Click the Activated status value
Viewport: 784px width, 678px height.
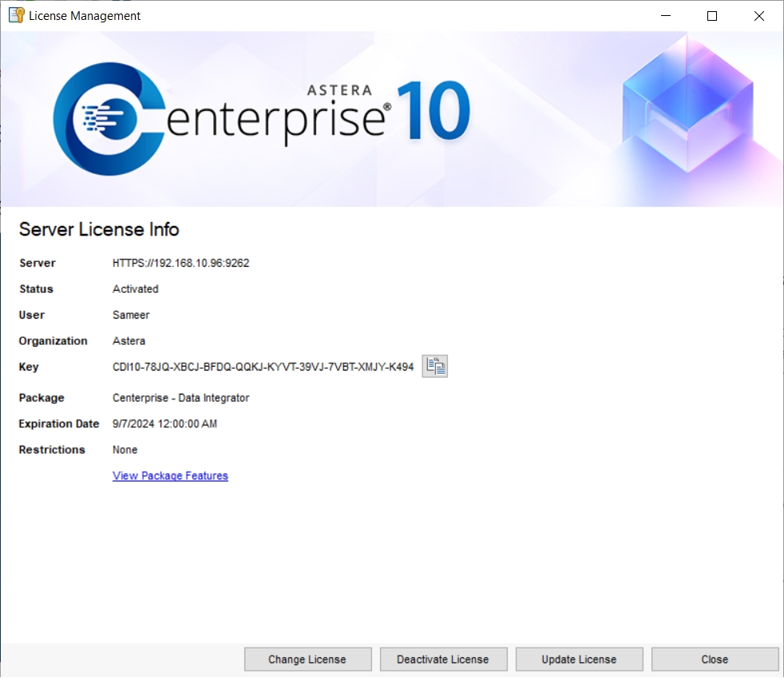136,289
